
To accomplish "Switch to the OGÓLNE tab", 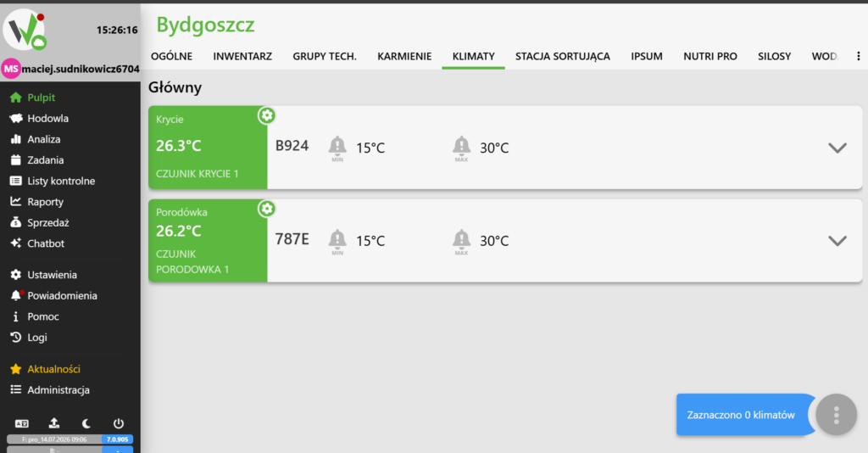I will click(171, 56).
